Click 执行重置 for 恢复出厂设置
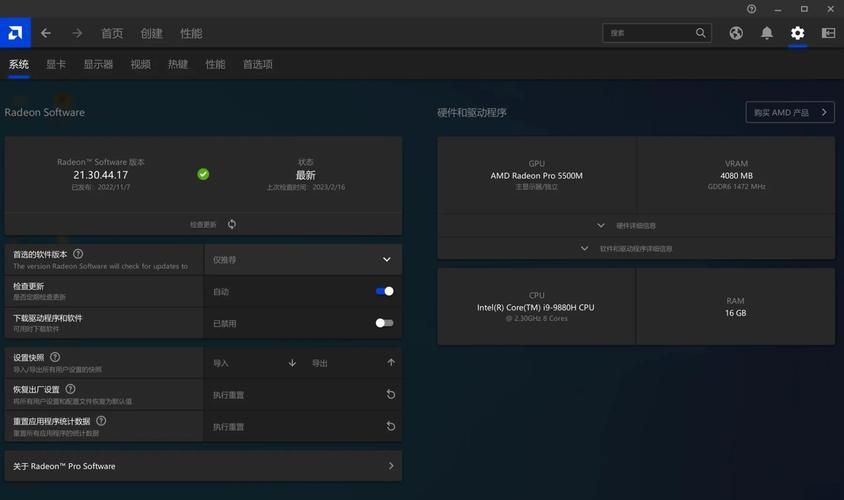 (228, 395)
